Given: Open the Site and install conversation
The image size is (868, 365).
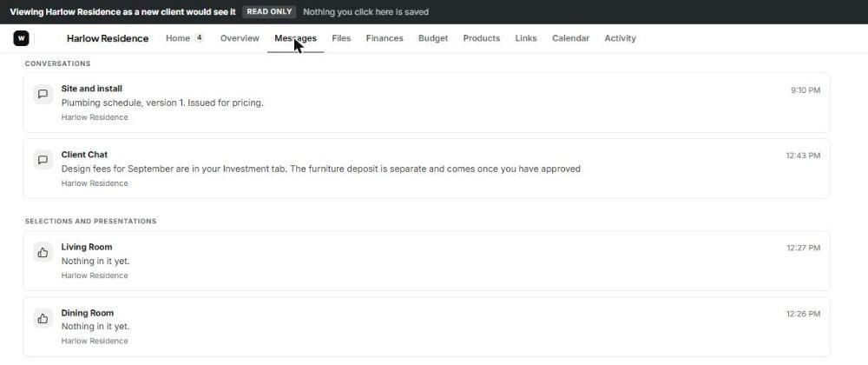Looking at the screenshot, I should (426, 103).
